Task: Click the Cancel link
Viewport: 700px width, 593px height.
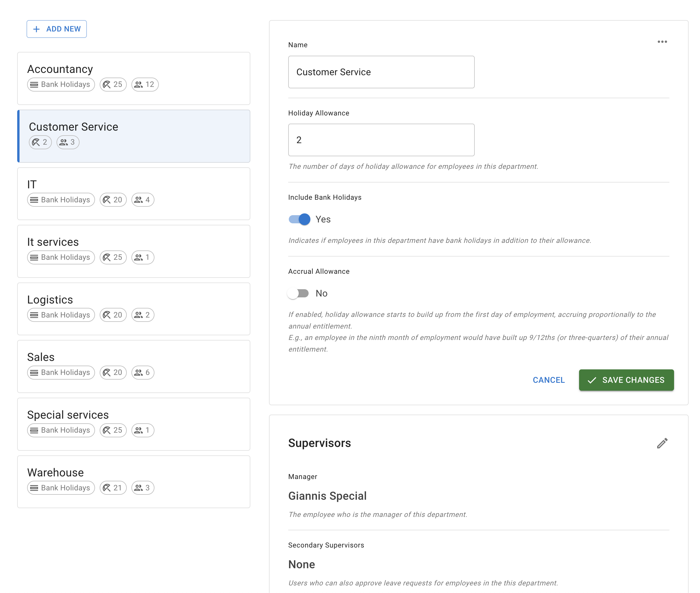Action: 548,380
